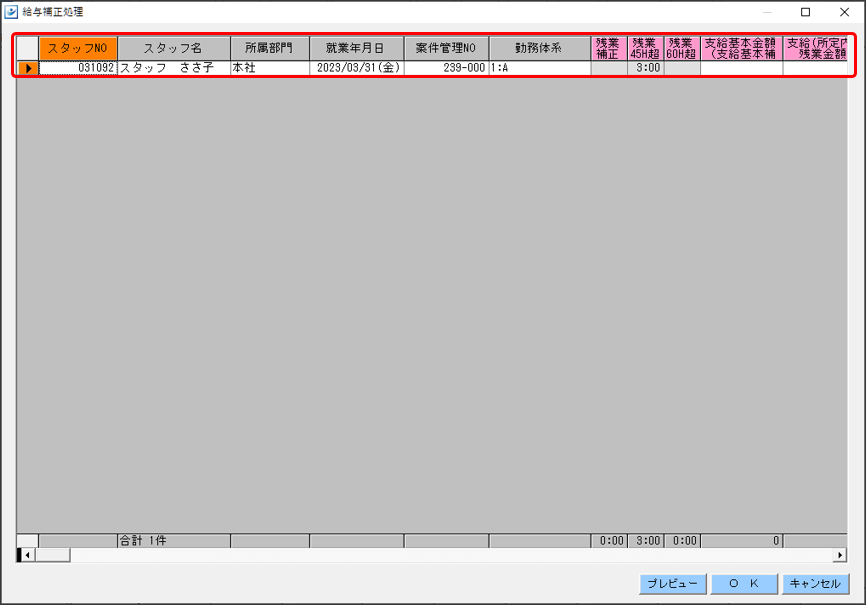Close the 給与補正処理 window
Image resolution: width=866 pixels, height=605 pixels.
pos(844,12)
